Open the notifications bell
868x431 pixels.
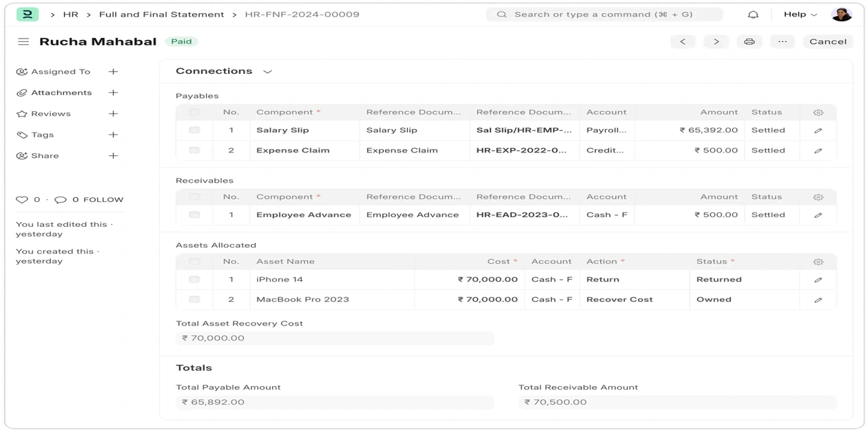point(753,14)
